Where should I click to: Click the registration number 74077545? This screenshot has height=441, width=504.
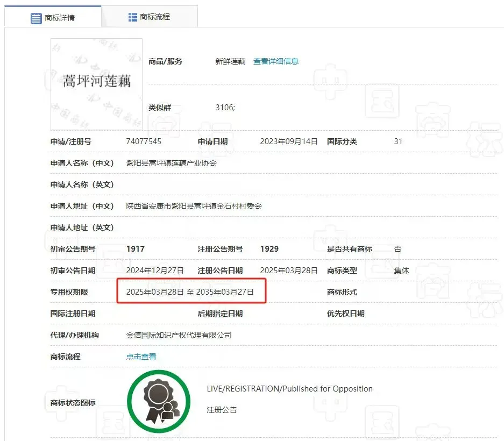(x=144, y=141)
